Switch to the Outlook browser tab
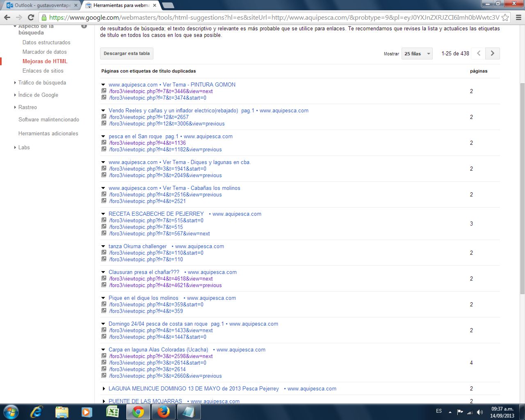 41,5
